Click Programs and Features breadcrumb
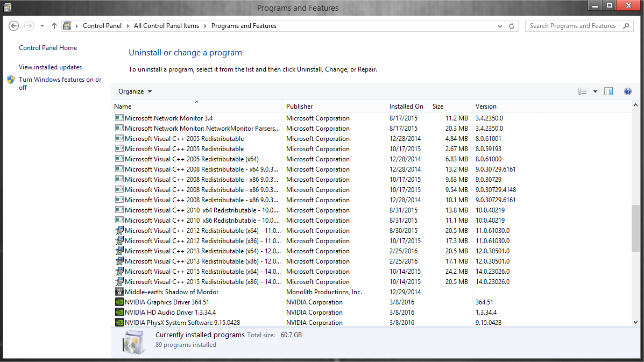This screenshot has width=644, height=362. 244,26
